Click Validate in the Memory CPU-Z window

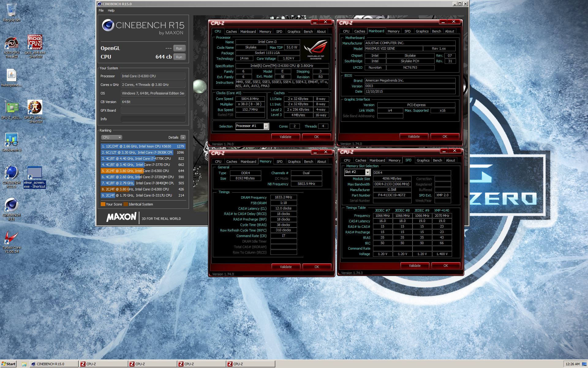tap(286, 267)
